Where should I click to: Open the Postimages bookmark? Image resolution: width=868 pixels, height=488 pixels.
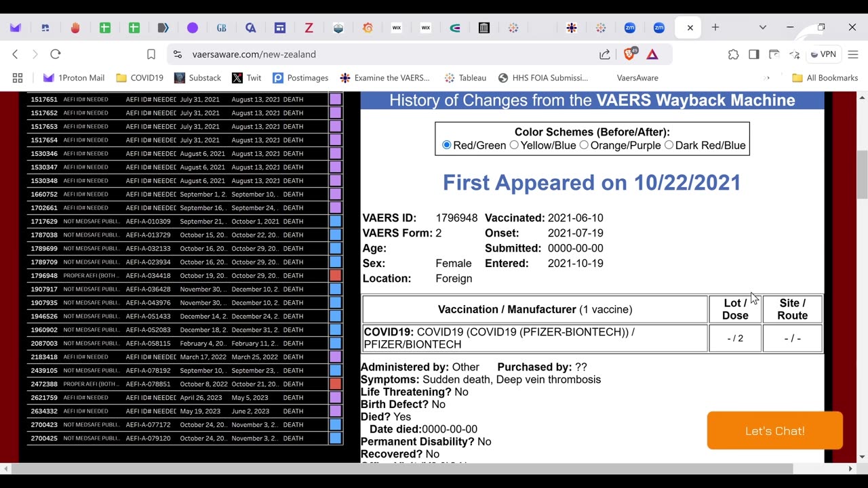tap(300, 78)
